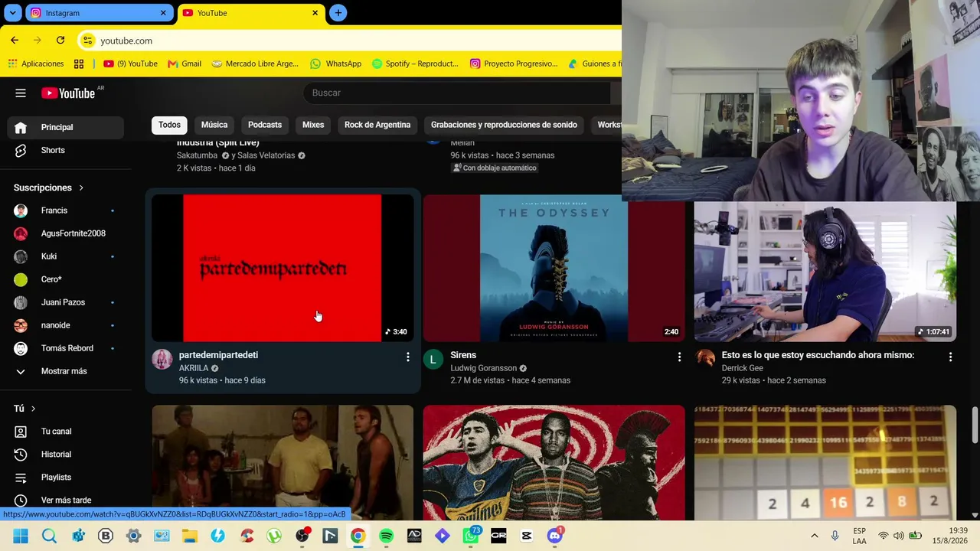
Task: Open the Proyecto Progresivo bookmark
Action: pyautogui.click(x=514, y=64)
